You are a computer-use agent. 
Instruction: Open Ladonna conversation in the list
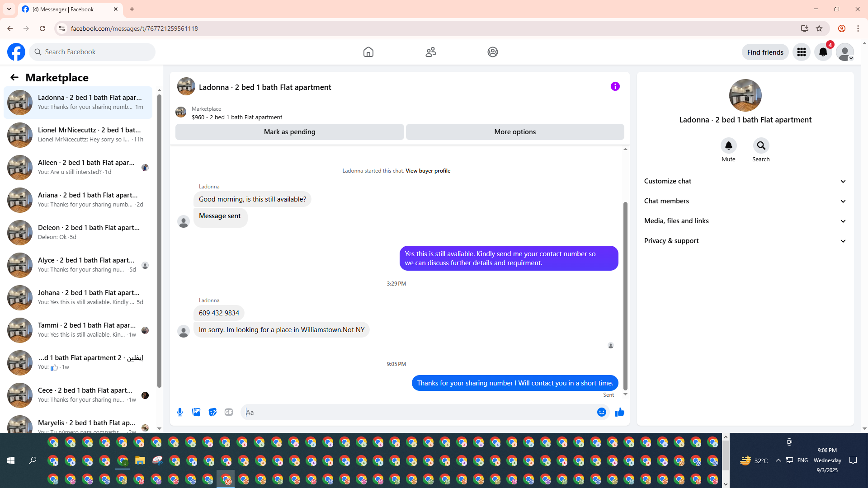tap(78, 102)
